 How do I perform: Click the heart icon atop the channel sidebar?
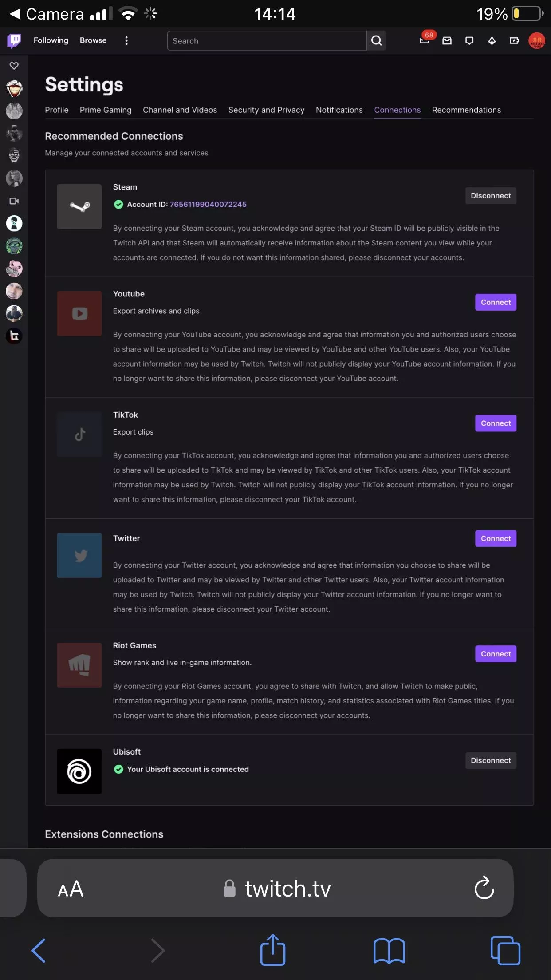(14, 65)
